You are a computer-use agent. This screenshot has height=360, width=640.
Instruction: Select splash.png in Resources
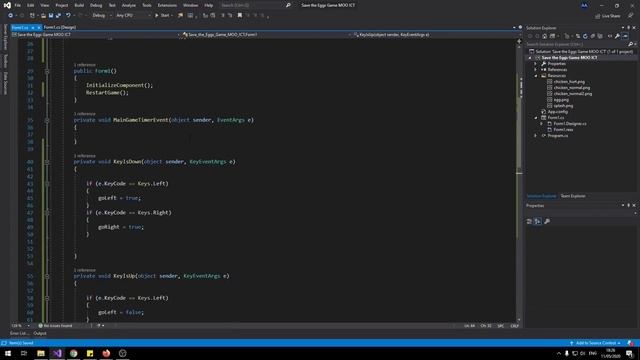[x=563, y=106]
